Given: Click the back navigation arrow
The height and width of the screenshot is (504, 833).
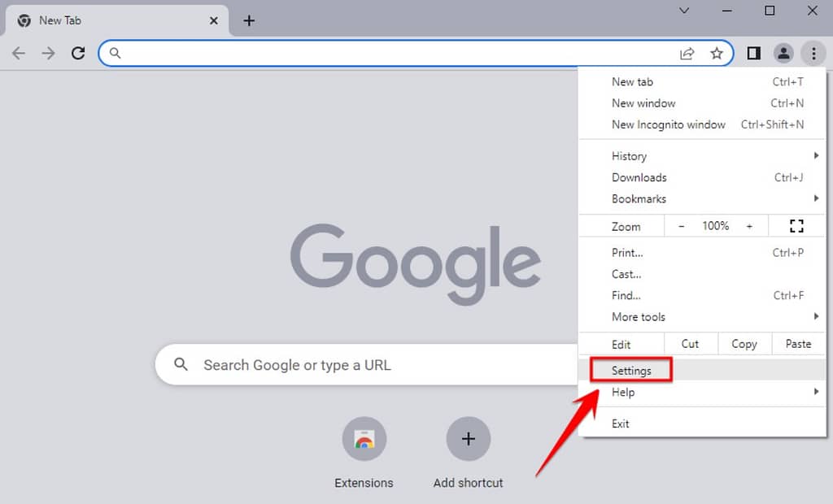Looking at the screenshot, I should point(19,53).
